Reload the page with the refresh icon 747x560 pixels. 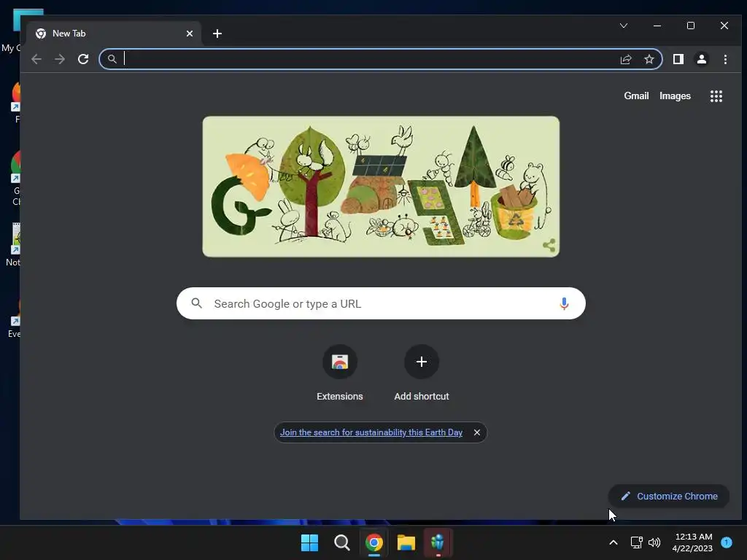click(x=83, y=59)
